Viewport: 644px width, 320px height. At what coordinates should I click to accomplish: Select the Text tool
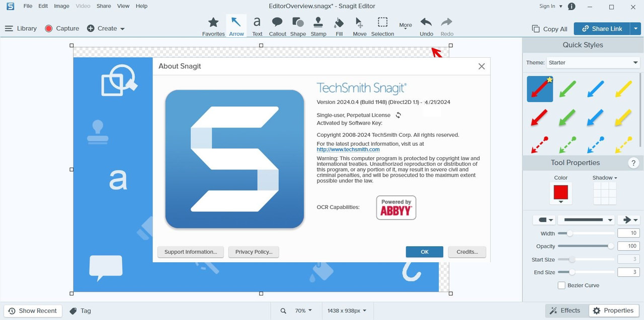[257, 27]
